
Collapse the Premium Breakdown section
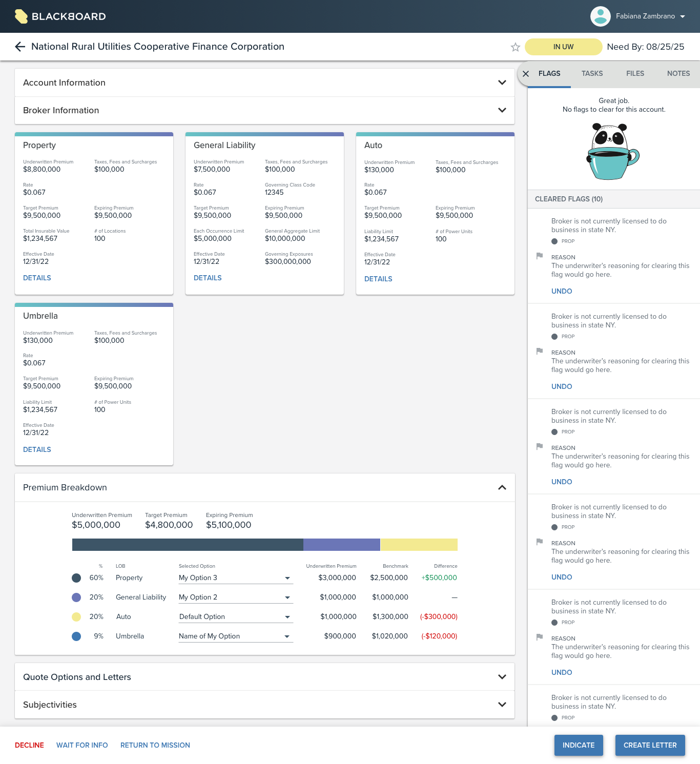502,487
